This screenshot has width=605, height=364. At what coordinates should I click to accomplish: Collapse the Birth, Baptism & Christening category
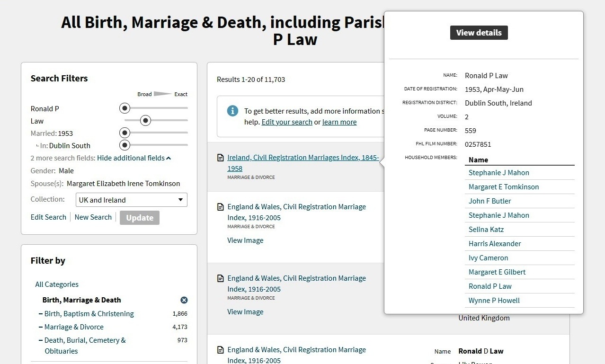[x=41, y=314]
